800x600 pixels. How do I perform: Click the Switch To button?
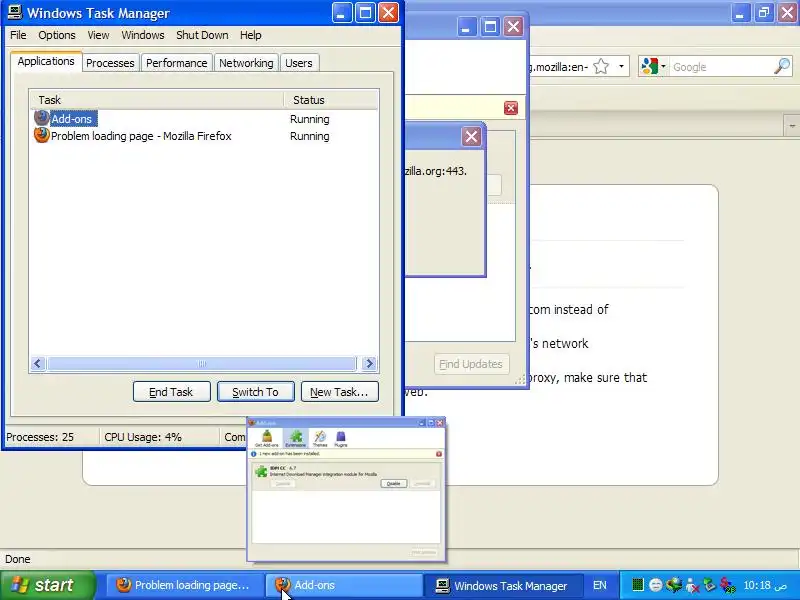click(256, 392)
